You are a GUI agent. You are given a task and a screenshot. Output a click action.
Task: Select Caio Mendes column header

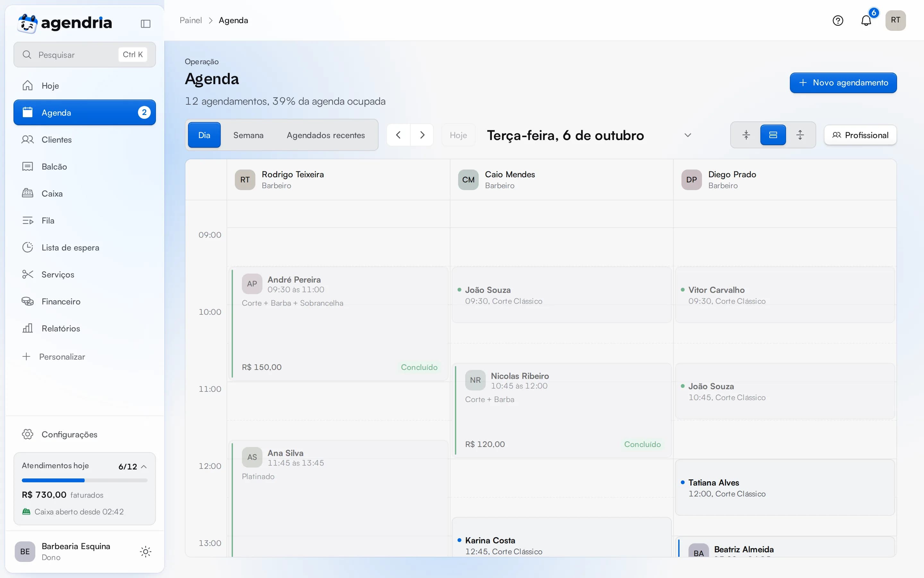pyautogui.click(x=561, y=180)
